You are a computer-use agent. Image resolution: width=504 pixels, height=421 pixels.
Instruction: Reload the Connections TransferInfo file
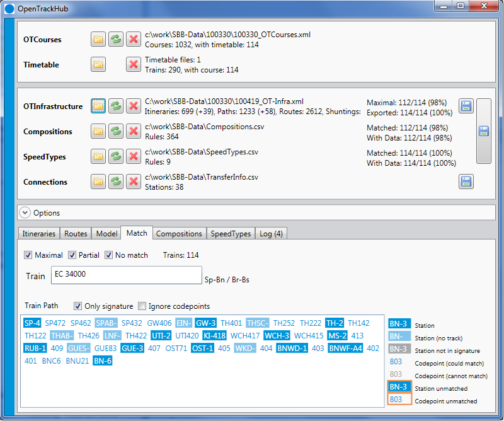pos(116,182)
